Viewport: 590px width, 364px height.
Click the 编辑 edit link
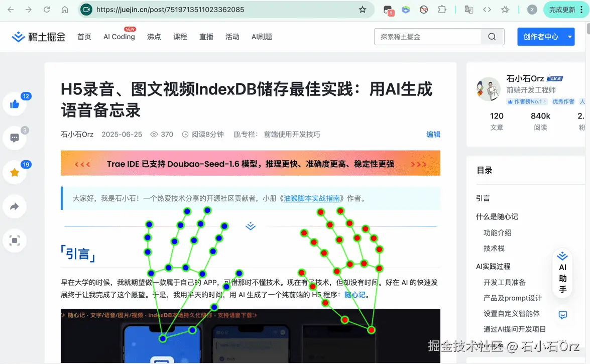click(433, 135)
